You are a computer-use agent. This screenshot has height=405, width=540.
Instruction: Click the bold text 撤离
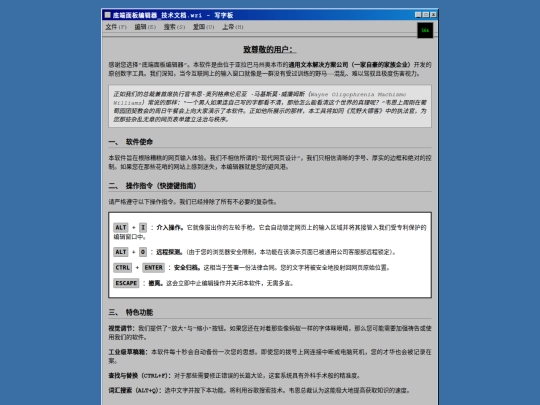155,283
